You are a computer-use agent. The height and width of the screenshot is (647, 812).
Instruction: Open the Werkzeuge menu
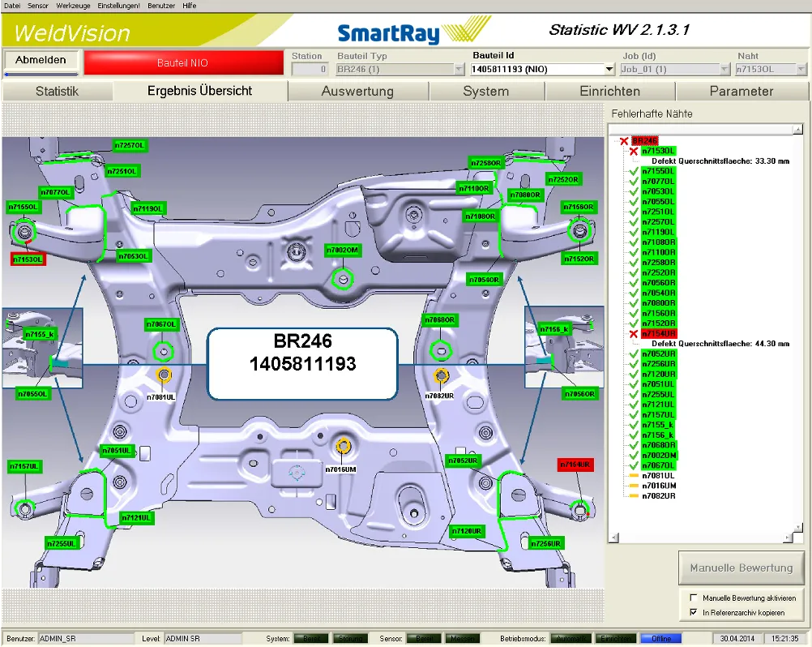click(x=73, y=6)
